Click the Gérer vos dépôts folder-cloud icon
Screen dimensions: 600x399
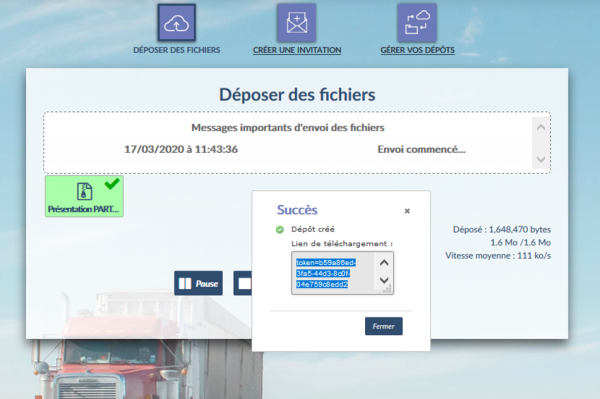417,23
